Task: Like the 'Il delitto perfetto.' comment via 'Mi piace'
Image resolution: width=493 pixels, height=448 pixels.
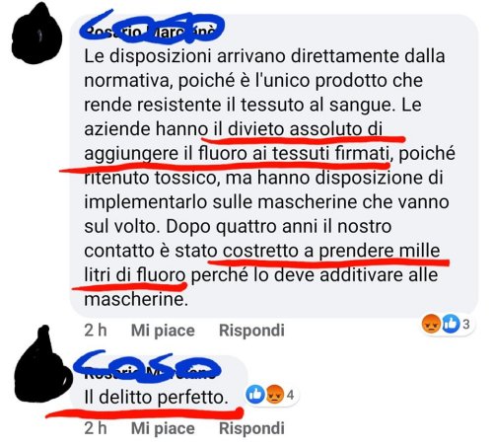Action: point(163,428)
